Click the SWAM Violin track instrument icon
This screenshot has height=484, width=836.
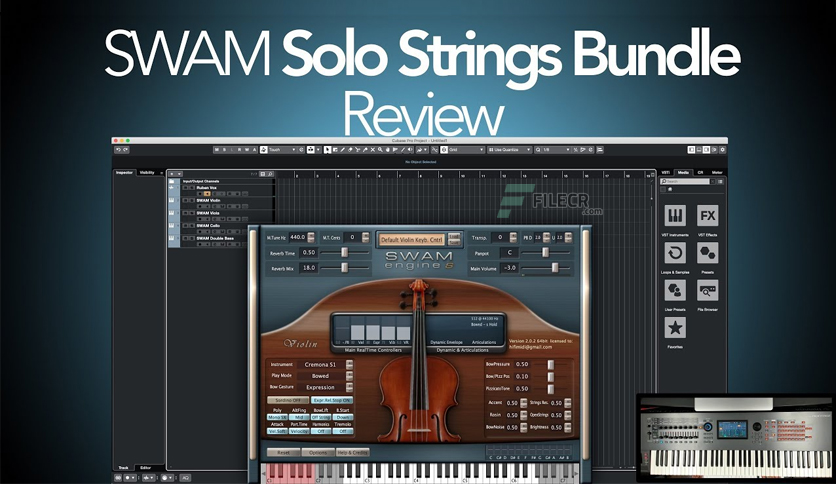[172, 200]
